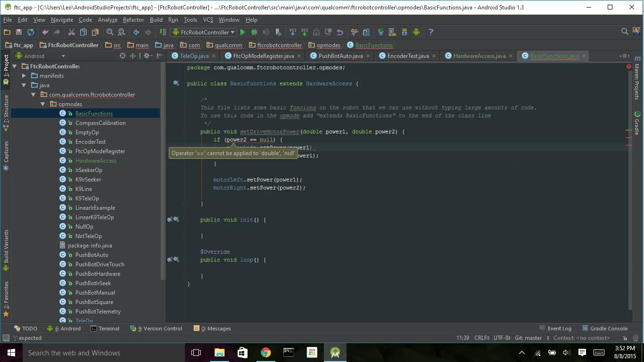Collapse the FtcRobotController tree node

point(15,66)
